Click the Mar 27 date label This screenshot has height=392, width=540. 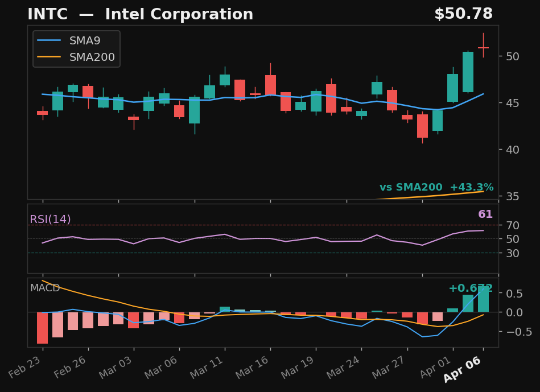pyautogui.click(x=389, y=367)
